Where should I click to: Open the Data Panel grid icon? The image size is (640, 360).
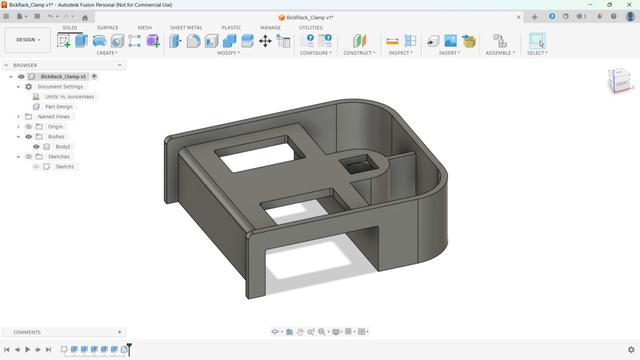click(x=6, y=17)
